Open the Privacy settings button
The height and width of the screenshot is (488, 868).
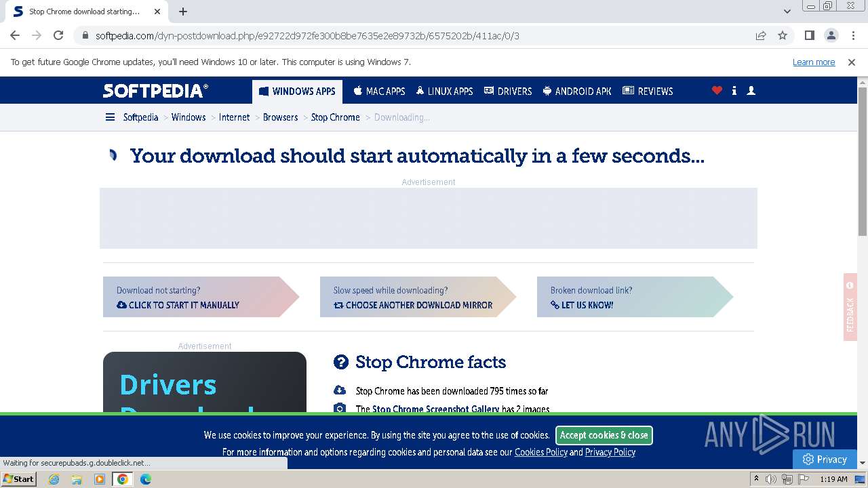825,459
